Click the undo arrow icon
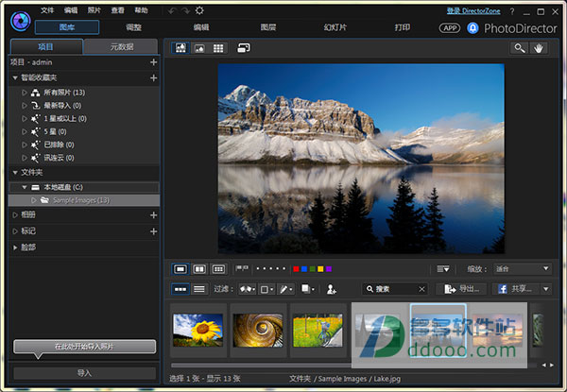Viewport: 567px width, 392px height. 171,10
